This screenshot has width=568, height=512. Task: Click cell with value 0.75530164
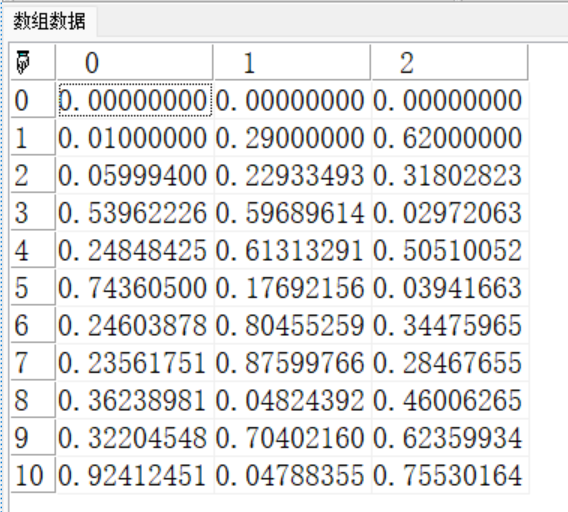pos(450,475)
